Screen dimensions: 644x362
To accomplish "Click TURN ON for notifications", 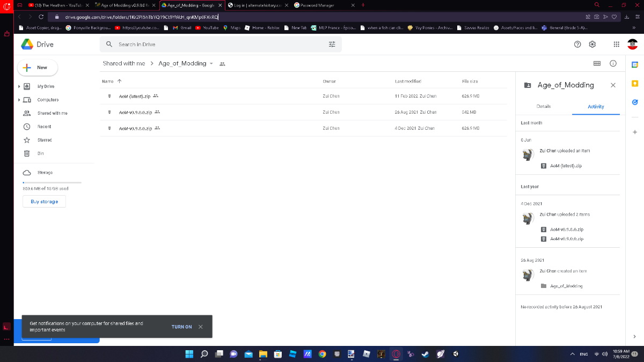I will pos(181,327).
